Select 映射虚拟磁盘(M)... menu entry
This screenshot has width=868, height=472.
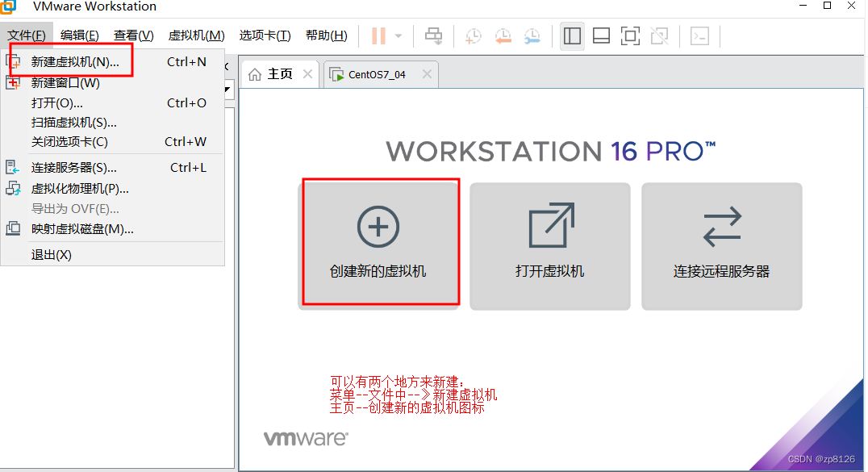coord(113,229)
